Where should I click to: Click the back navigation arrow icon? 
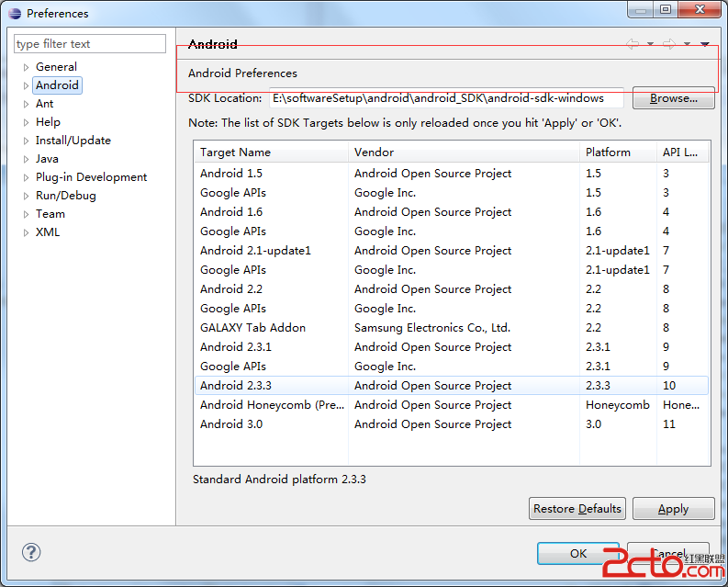(633, 44)
